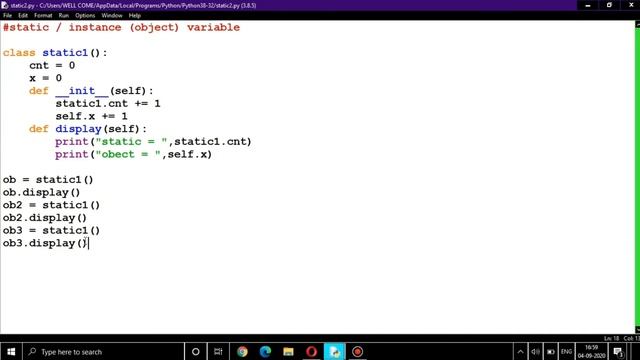
Task: Place cursor on 'cnt = 0' line
Action: click(52, 65)
